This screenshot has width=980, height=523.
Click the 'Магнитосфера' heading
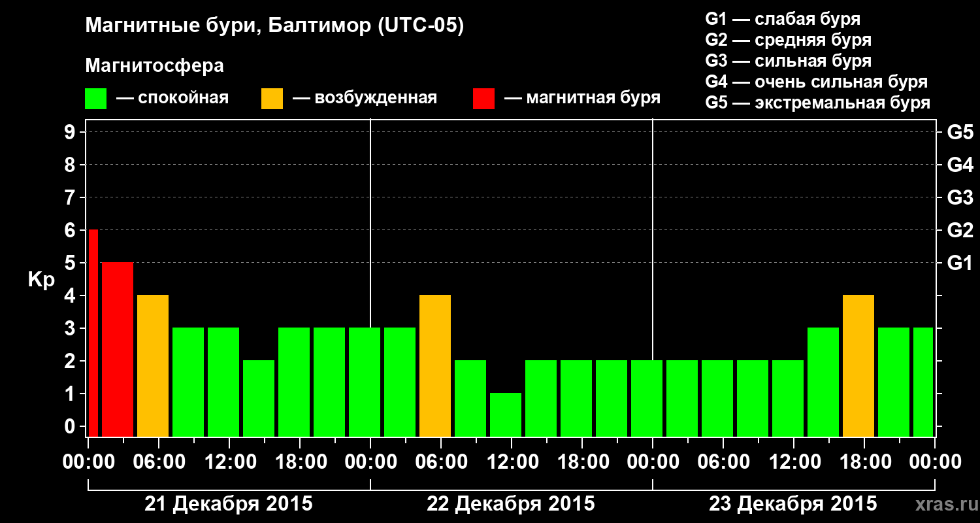pyautogui.click(x=155, y=66)
